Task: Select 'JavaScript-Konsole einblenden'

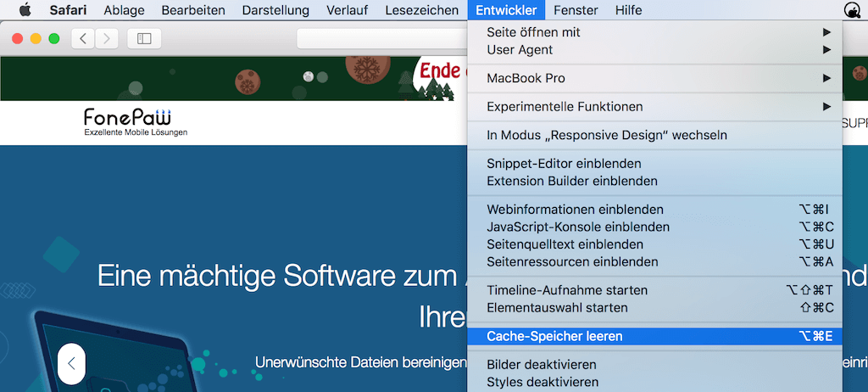Action: coord(655,227)
